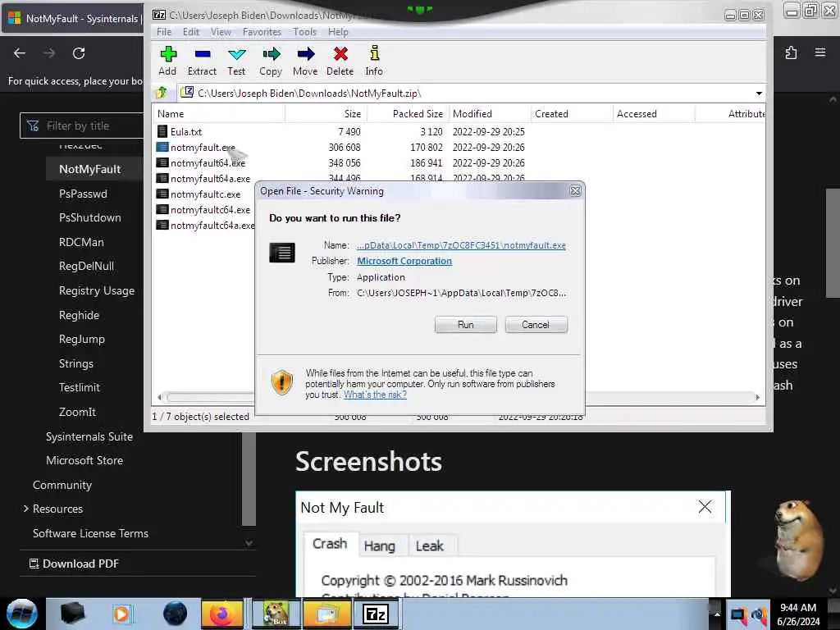Select the Eula.txt file icon

tap(162, 131)
